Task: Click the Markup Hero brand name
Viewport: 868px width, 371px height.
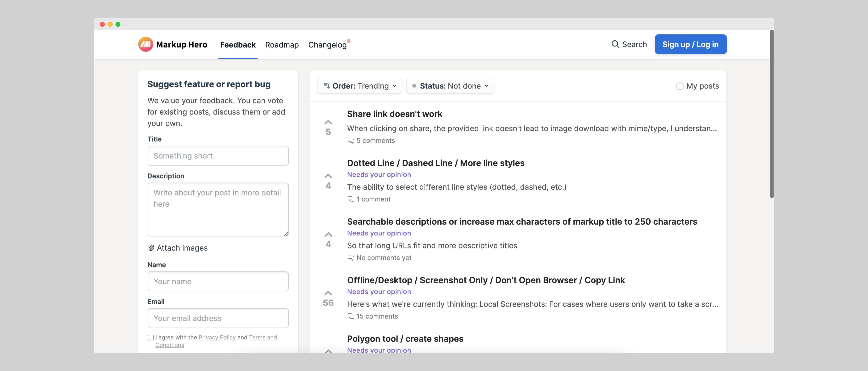Action: click(x=182, y=45)
